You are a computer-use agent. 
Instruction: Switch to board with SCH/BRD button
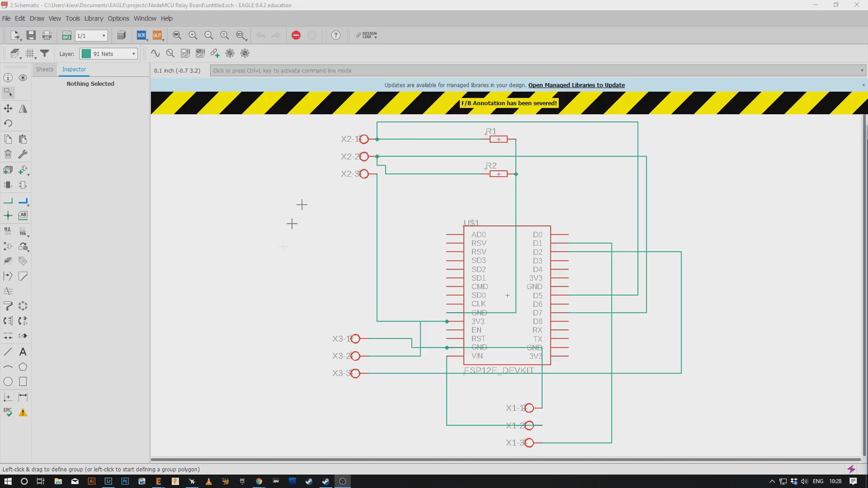click(x=67, y=35)
